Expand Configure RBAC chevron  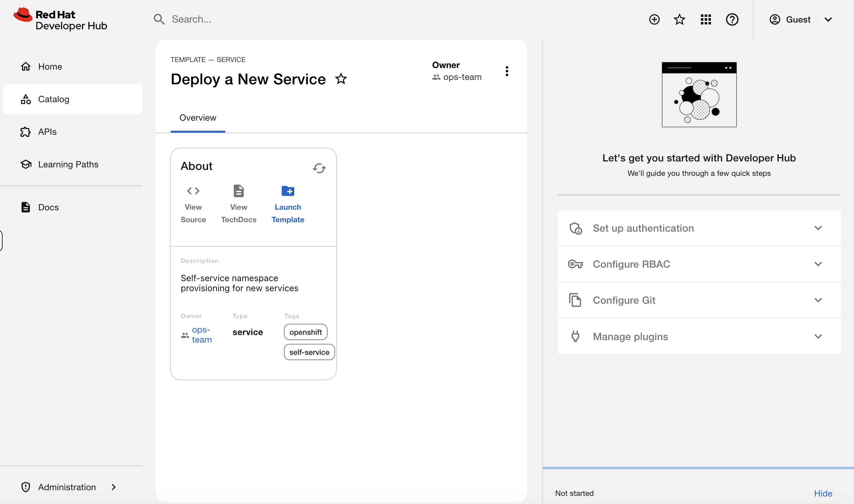click(x=818, y=264)
